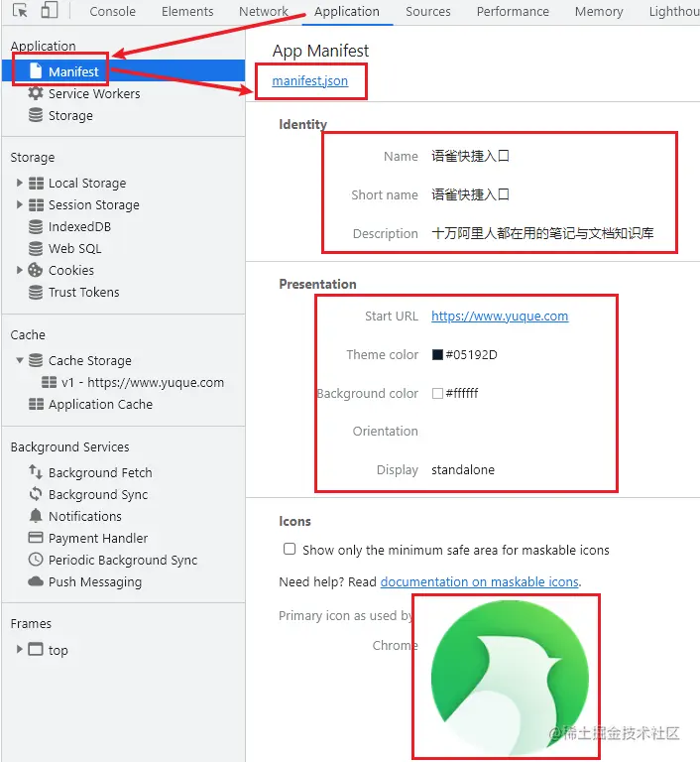Toggle the device toolbar icon

pos(49,10)
